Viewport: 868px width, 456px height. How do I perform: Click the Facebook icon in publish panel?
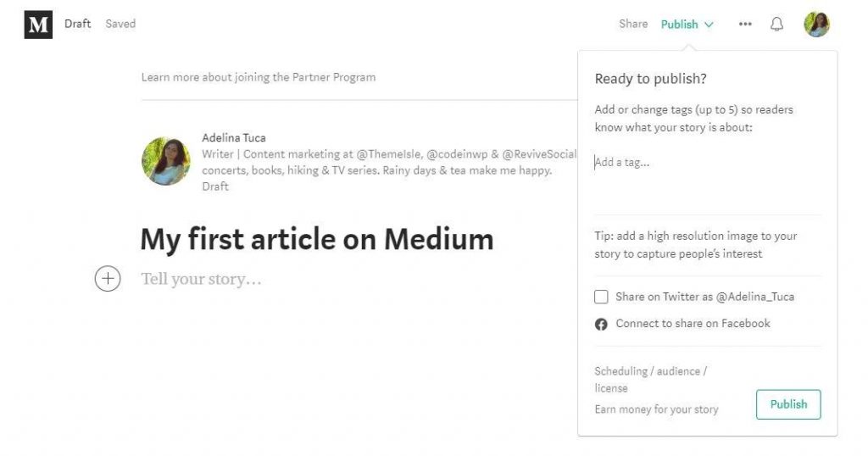[x=601, y=324]
